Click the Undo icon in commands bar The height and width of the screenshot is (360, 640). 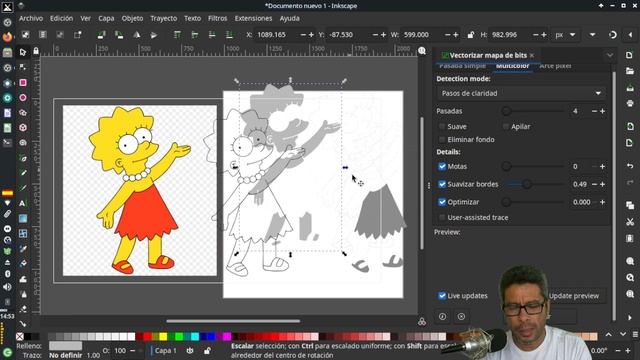pyautogui.click(x=630, y=166)
